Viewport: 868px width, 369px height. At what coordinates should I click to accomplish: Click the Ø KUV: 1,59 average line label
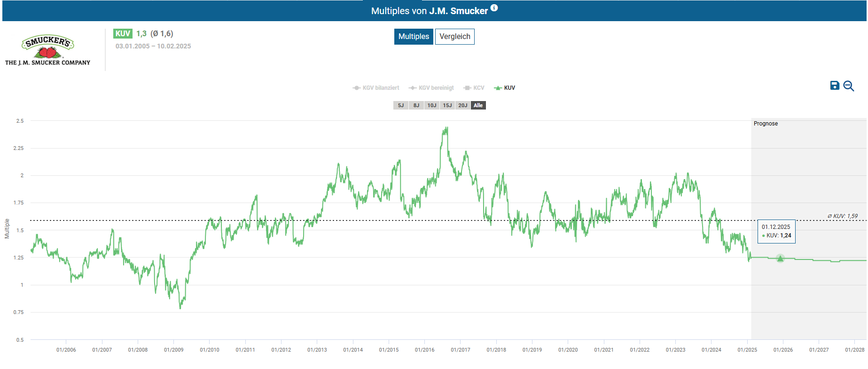(x=843, y=216)
